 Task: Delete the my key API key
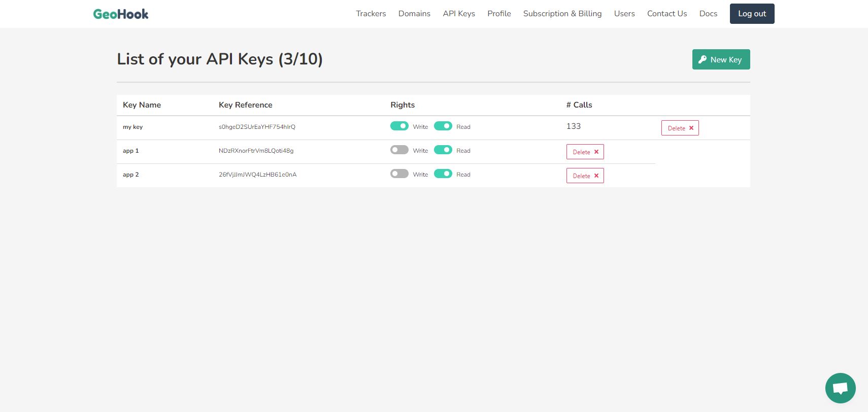(680, 128)
